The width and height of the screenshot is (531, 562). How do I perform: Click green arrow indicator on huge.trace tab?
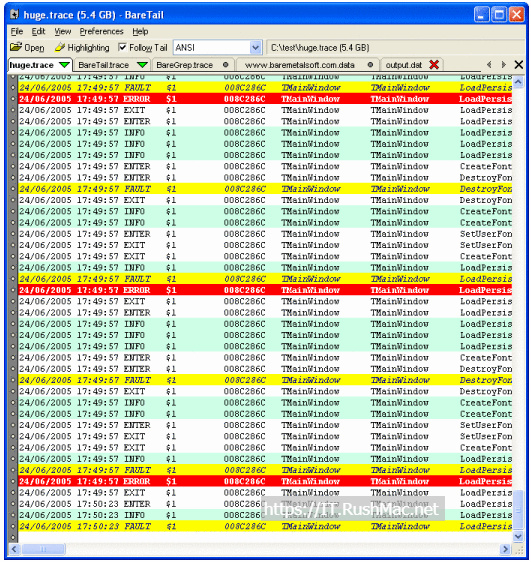point(64,65)
